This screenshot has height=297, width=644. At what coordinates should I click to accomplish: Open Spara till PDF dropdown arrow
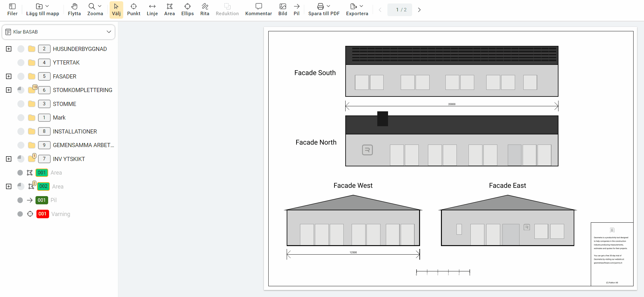pos(328,6)
